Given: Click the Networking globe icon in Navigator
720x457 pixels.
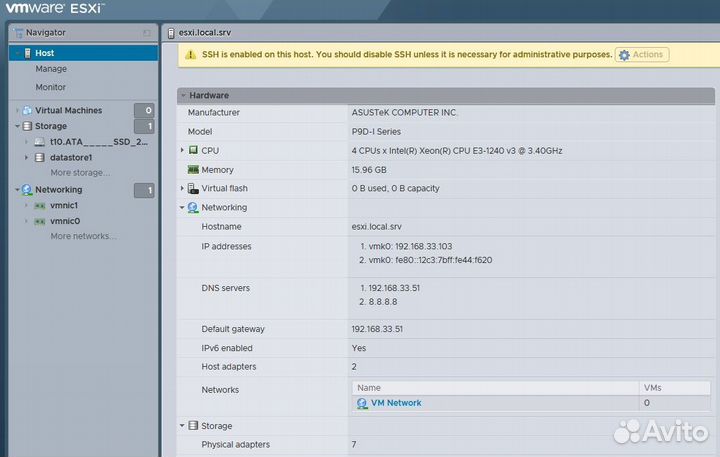Looking at the screenshot, I should (x=27, y=190).
